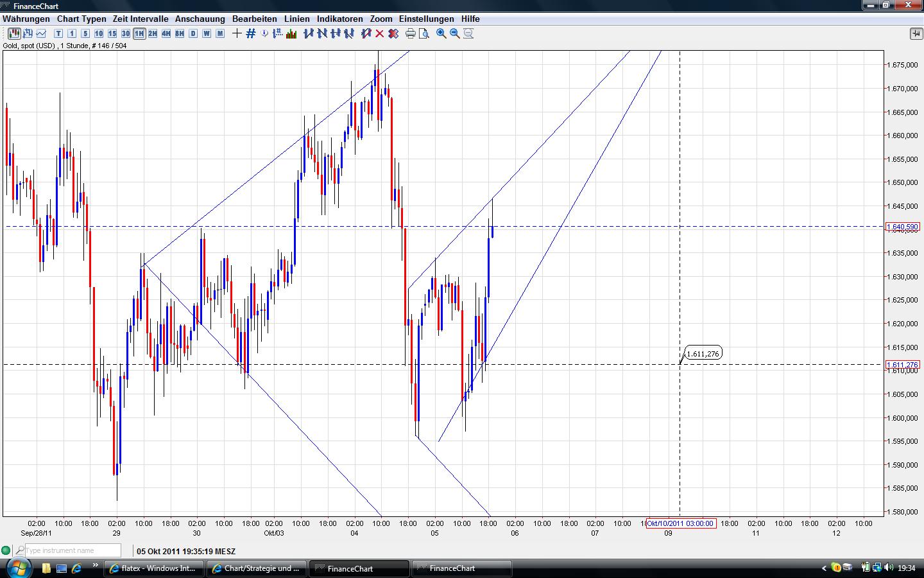Toggle the grid display icon
Image resolution: width=924 pixels, height=578 pixels.
(x=251, y=33)
